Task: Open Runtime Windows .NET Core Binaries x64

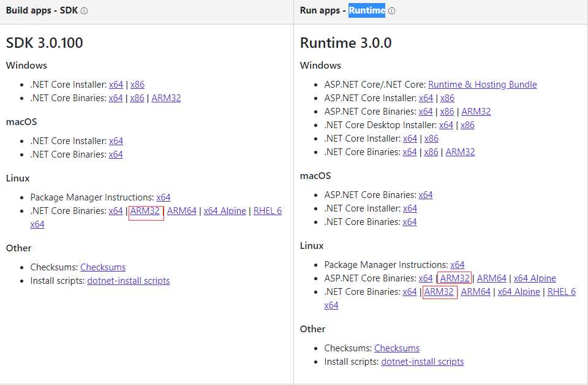Action: pos(410,152)
